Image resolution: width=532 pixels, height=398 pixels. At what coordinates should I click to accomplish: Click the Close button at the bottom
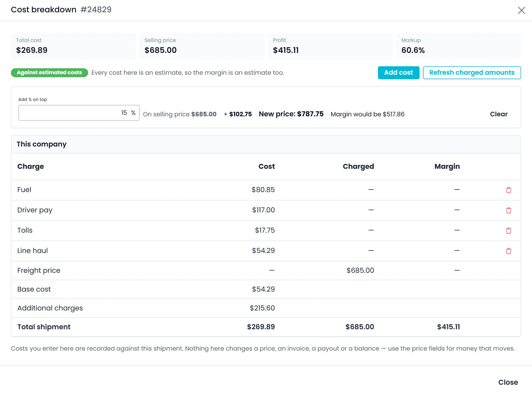[508, 382]
